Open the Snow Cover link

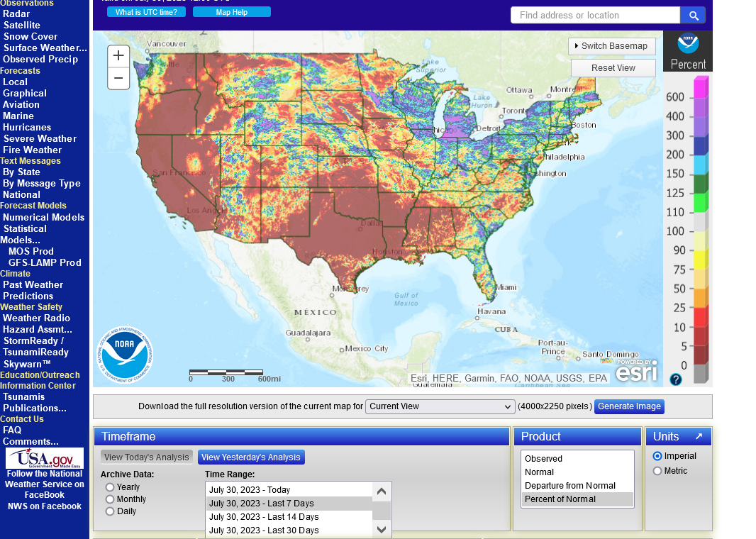click(x=30, y=37)
